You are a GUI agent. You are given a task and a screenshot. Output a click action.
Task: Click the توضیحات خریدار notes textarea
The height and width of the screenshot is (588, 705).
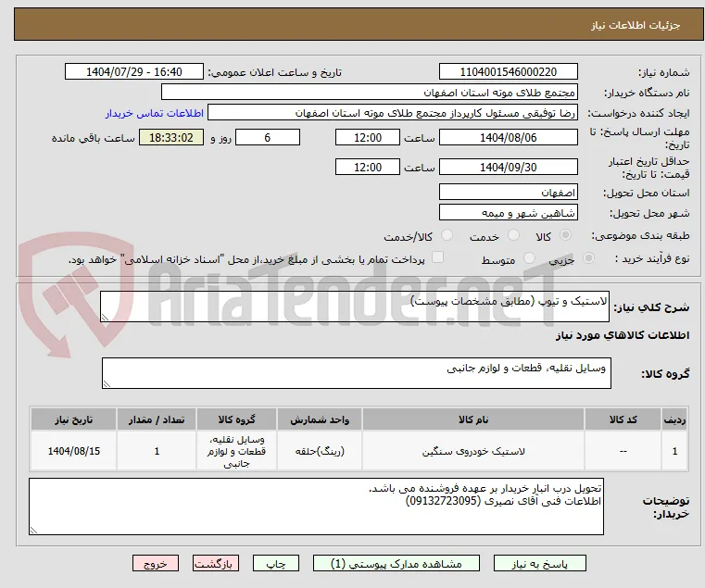pyautogui.click(x=316, y=507)
